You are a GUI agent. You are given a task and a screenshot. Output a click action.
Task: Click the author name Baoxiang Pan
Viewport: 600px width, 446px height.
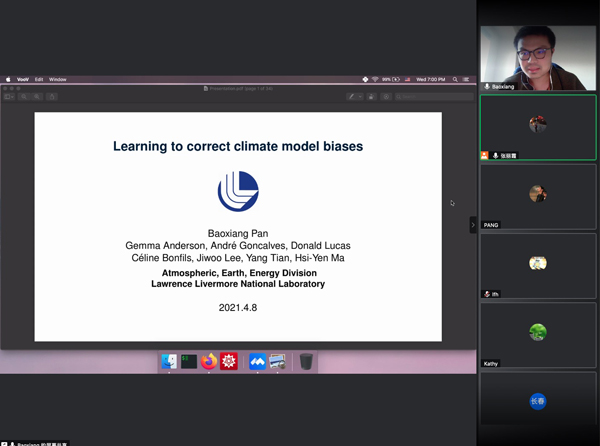tap(238, 233)
